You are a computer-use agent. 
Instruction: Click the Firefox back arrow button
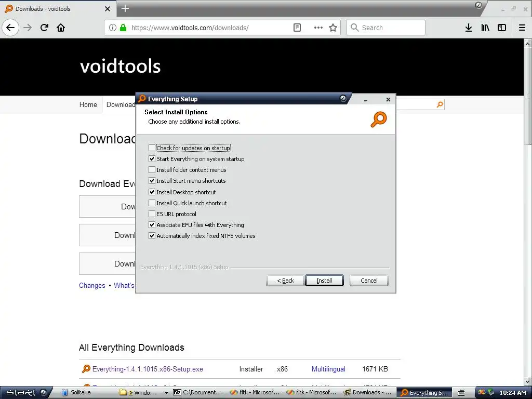(x=10, y=28)
